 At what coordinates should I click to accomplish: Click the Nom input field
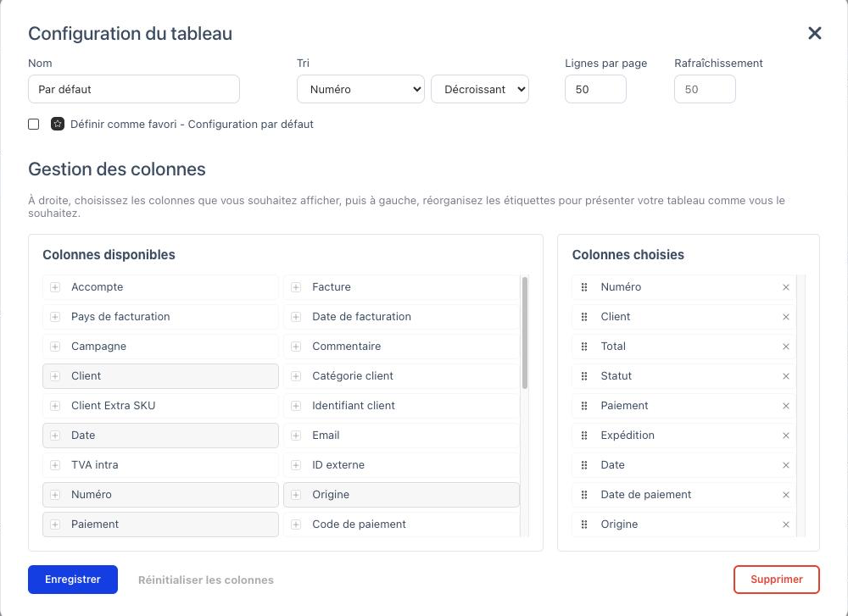point(134,89)
